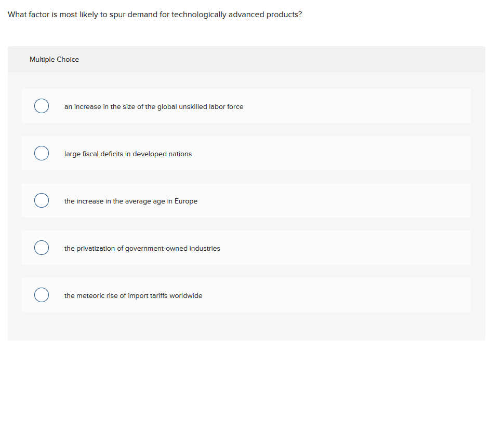Viewport: 504px width, 448px height.
Task: Select the radio button for unskilled labor force
Action: tap(42, 106)
